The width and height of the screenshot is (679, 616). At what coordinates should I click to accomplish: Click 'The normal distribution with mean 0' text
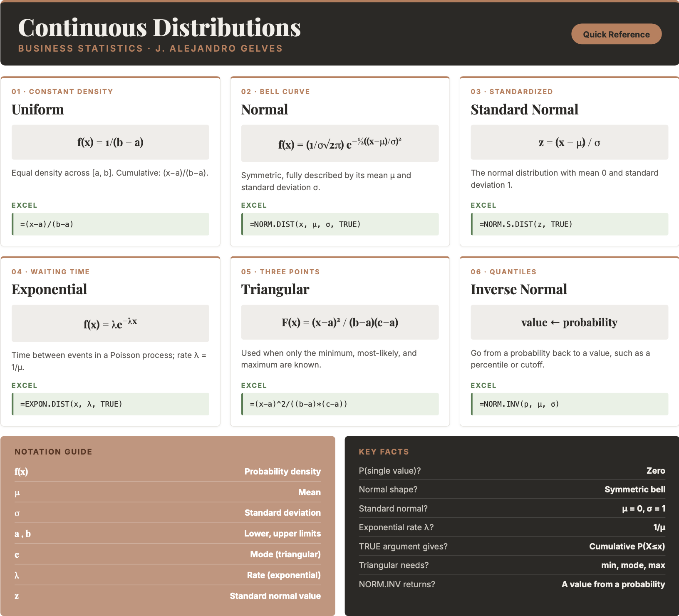tap(565, 179)
